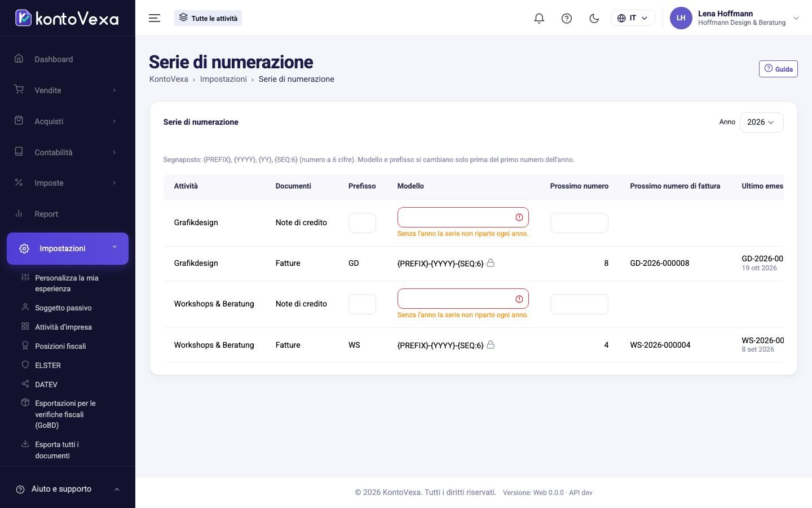Viewport: 812px width, 508px height.
Task: Expand the Acquisti menu
Action: pyautogui.click(x=68, y=121)
